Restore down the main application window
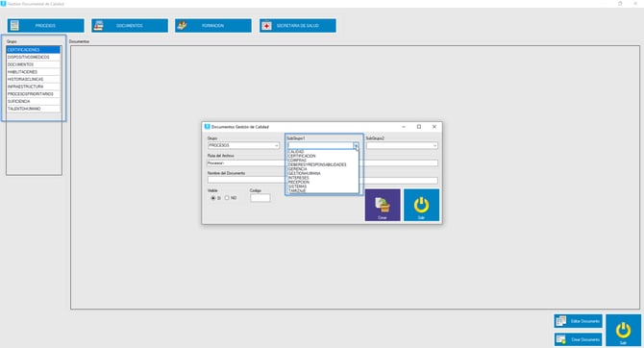644x348 pixels. 620,3
